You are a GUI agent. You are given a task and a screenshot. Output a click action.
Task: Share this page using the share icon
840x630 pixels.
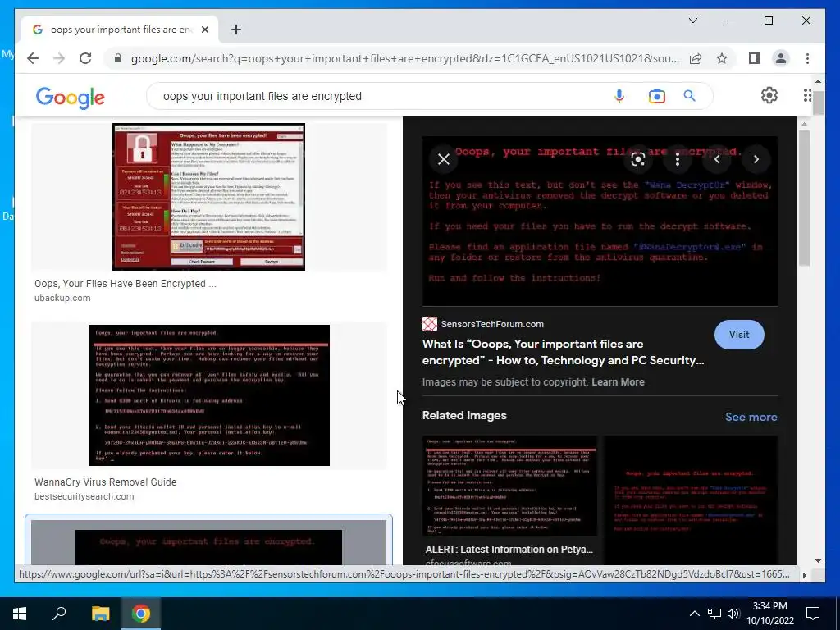point(696,58)
